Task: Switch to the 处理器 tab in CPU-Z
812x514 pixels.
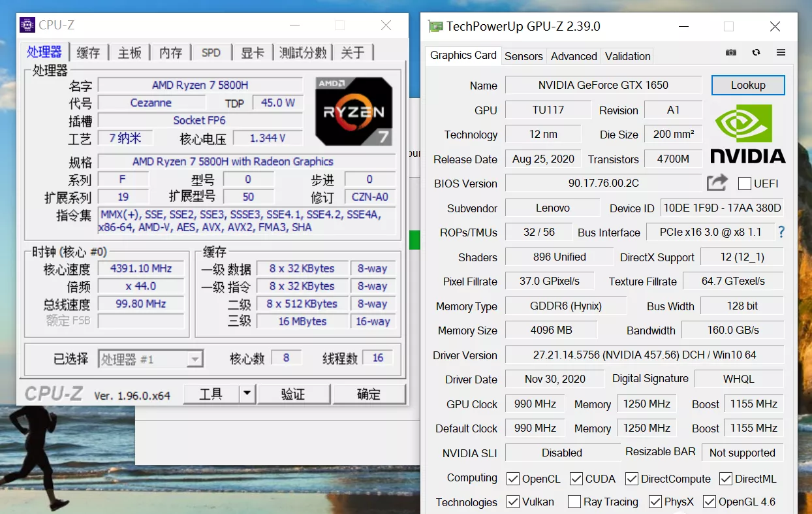Action: pos(44,52)
